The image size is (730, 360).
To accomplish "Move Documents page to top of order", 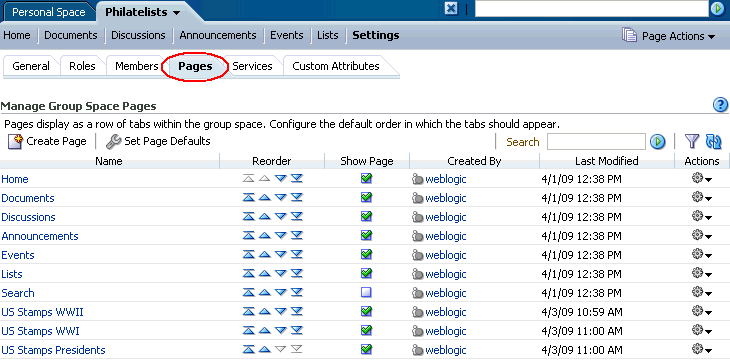I will [249, 197].
